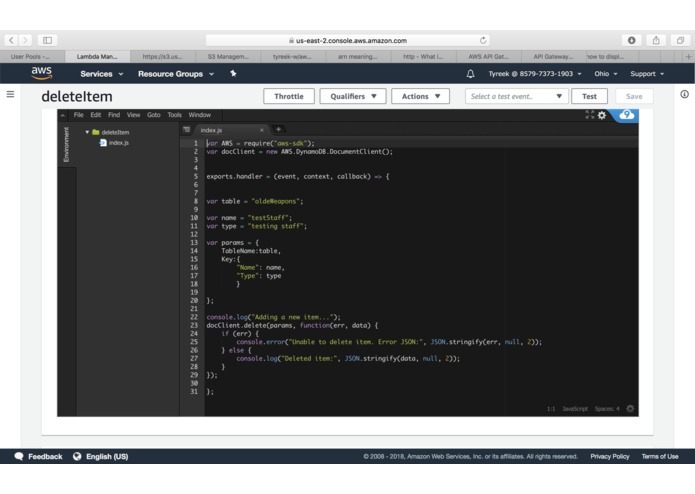695x494 pixels.
Task: Click the status bar gear icon
Action: coord(630,408)
